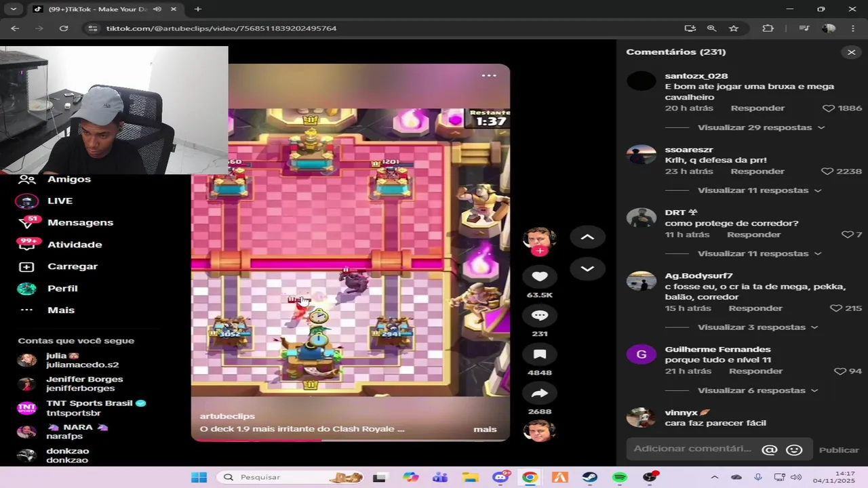Screen dimensions: 868x488
Task: Open the sound disc at bottom of action bar
Action: point(540,431)
